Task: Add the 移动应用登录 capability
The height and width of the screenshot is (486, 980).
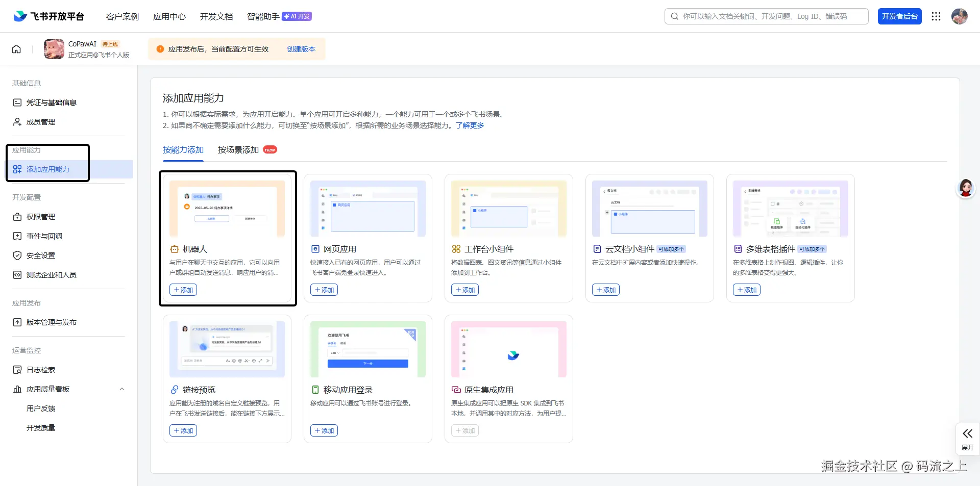Action: (x=324, y=430)
